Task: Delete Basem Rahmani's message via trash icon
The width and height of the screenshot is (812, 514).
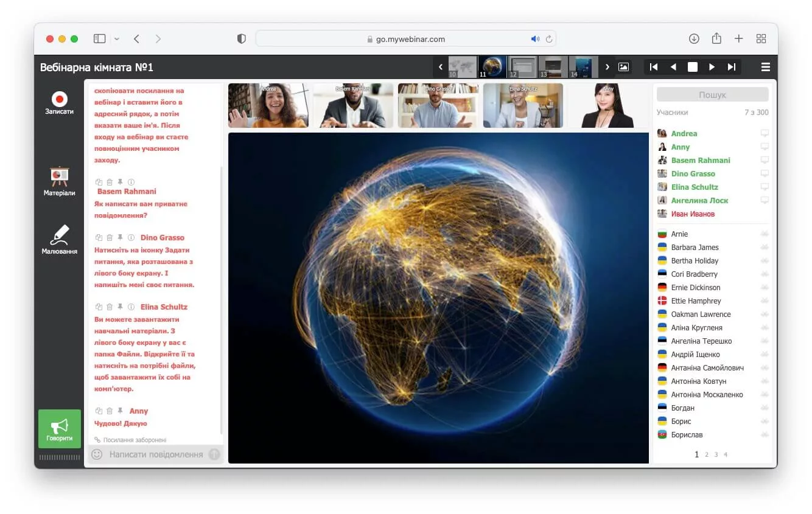Action: click(110, 182)
